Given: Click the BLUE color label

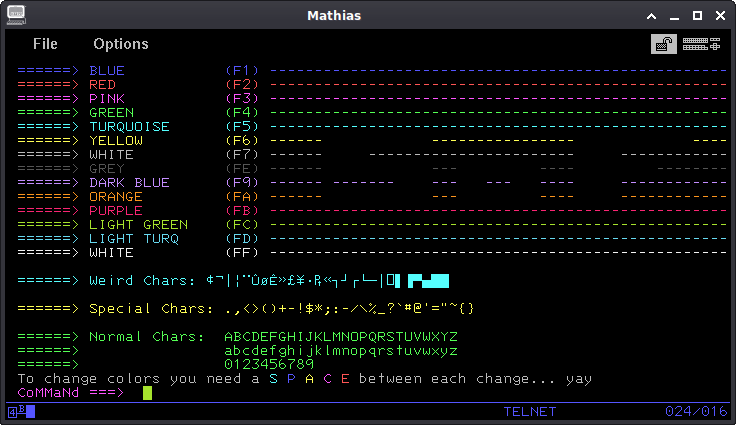Looking at the screenshot, I should 107,70.
